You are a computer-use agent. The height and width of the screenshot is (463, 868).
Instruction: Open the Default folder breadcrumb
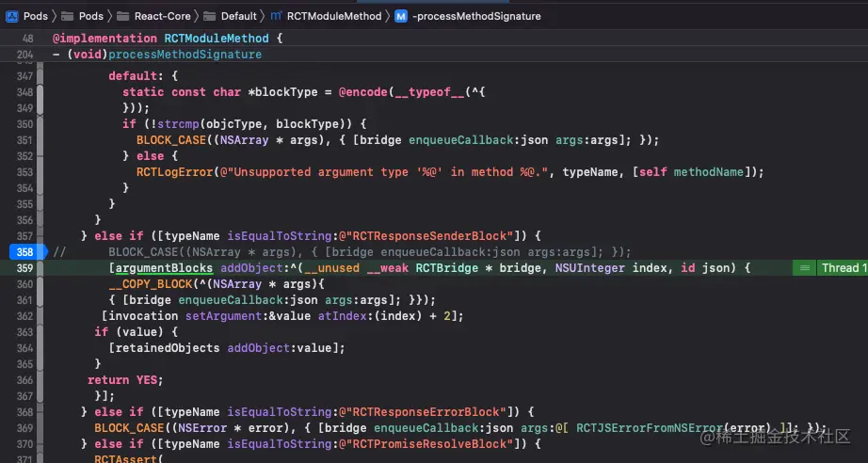238,16
